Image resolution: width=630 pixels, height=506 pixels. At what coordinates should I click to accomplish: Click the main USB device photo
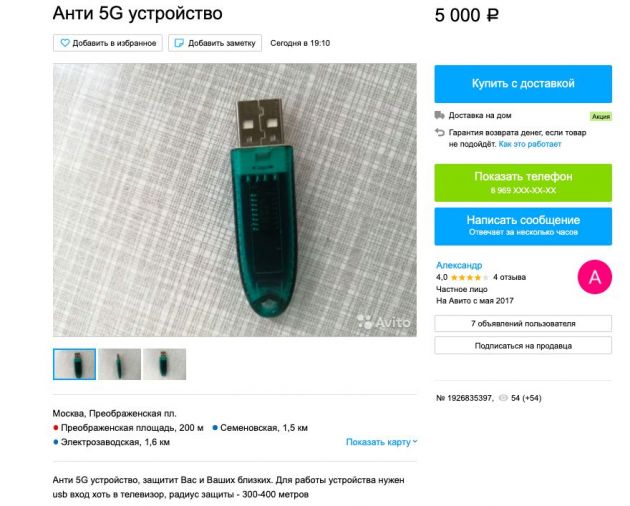click(235, 200)
